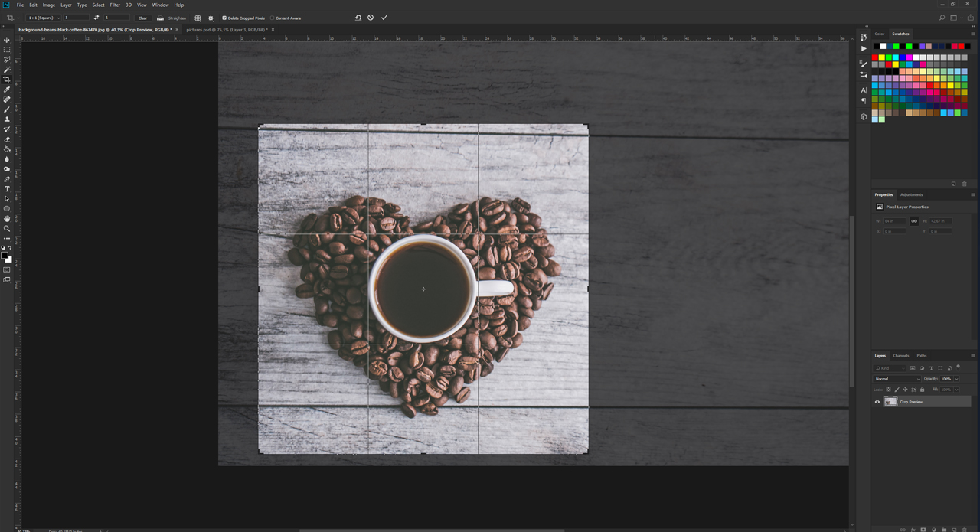Select the Brush tool
Image resolution: width=980 pixels, height=532 pixels.
[7, 109]
